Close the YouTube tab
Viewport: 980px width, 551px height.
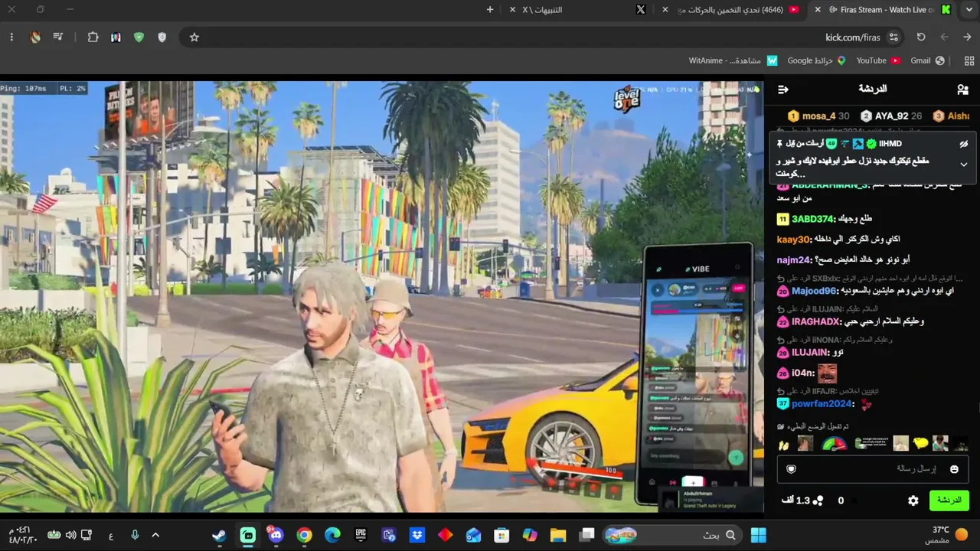pyautogui.click(x=665, y=10)
